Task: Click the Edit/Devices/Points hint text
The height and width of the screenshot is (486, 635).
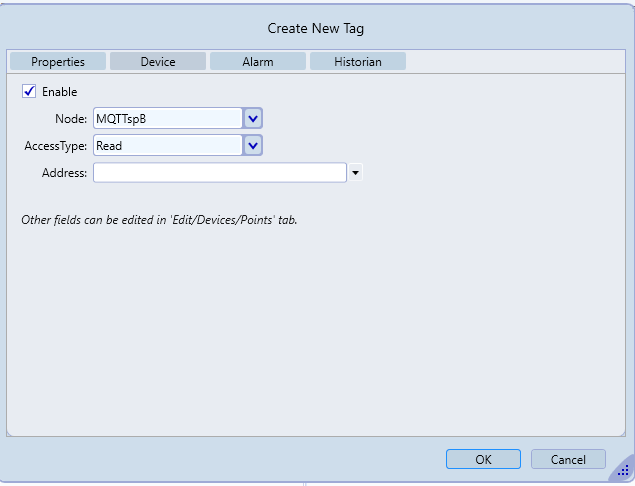Action: click(159, 219)
